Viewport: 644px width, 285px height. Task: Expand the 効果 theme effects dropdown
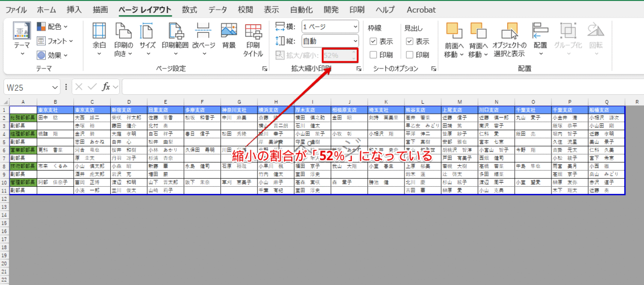tap(52, 55)
